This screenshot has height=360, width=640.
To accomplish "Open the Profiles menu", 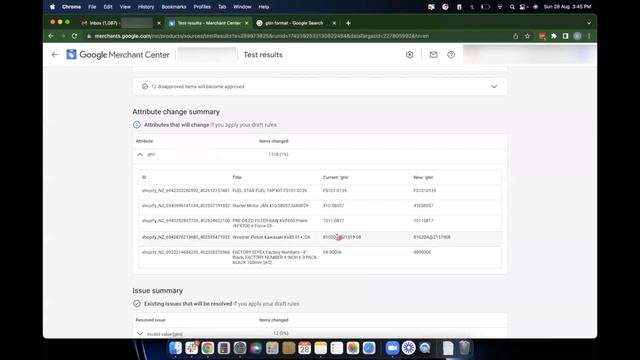I will 202,7.
